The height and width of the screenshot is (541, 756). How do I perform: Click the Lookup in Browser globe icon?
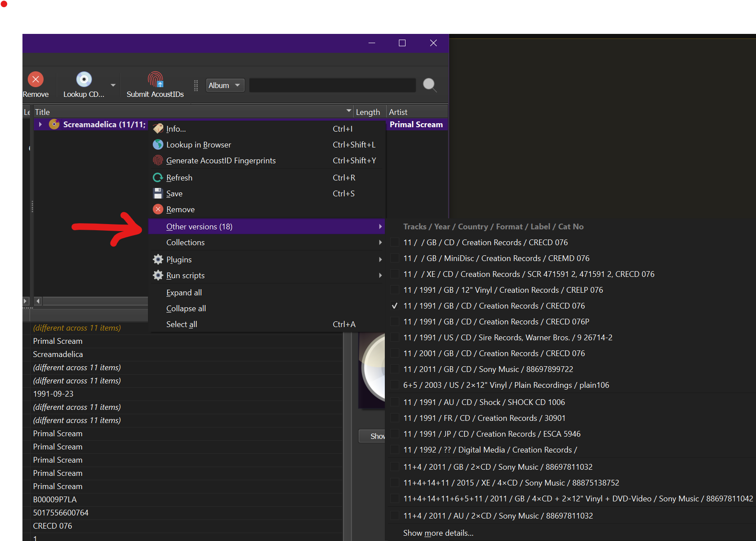point(158,144)
